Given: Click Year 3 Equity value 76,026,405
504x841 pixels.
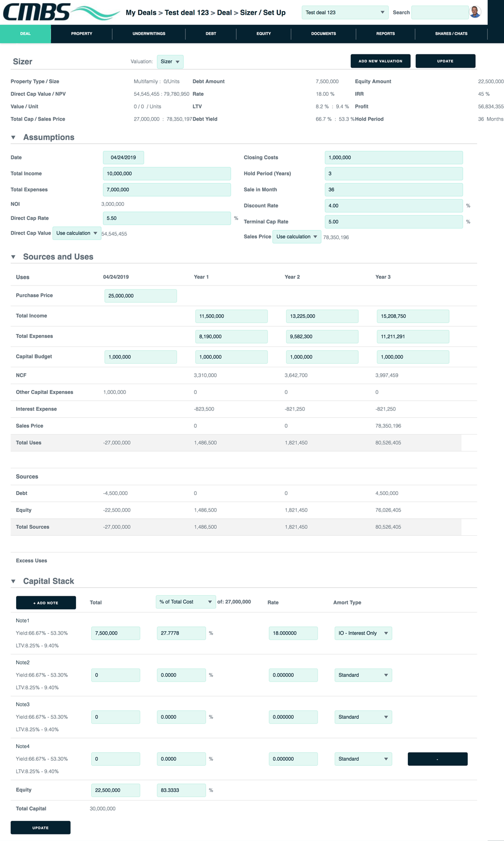Looking at the screenshot, I should coord(388,510).
